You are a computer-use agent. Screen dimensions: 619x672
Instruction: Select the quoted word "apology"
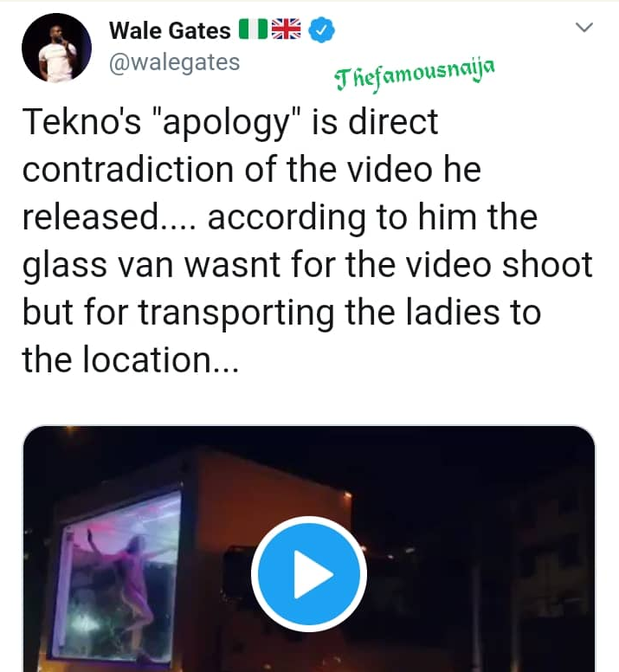[x=229, y=123]
